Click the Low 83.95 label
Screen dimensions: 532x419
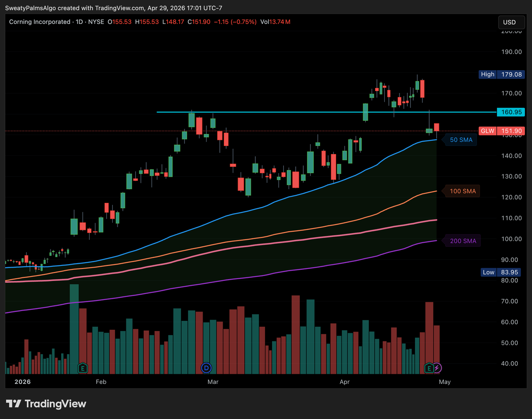pos(501,272)
